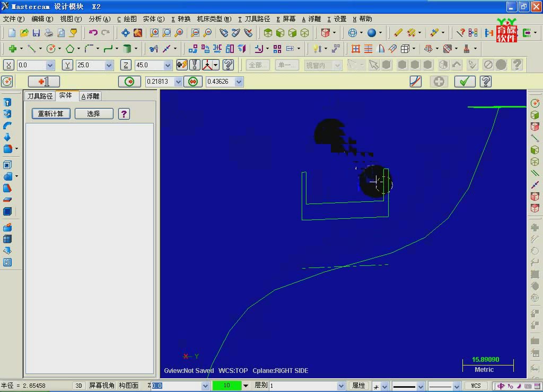The image size is (543, 392).
Task: Confirm with the green checkmark OK button
Action: [465, 82]
